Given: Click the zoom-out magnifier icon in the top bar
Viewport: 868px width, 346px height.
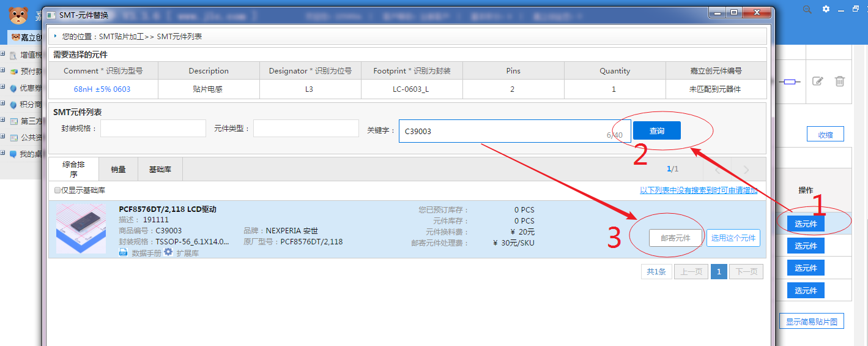Looking at the screenshot, I should point(807,9).
